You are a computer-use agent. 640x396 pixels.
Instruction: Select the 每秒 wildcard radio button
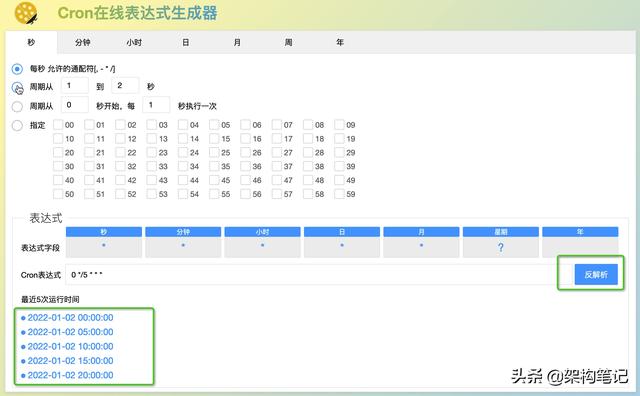17,69
